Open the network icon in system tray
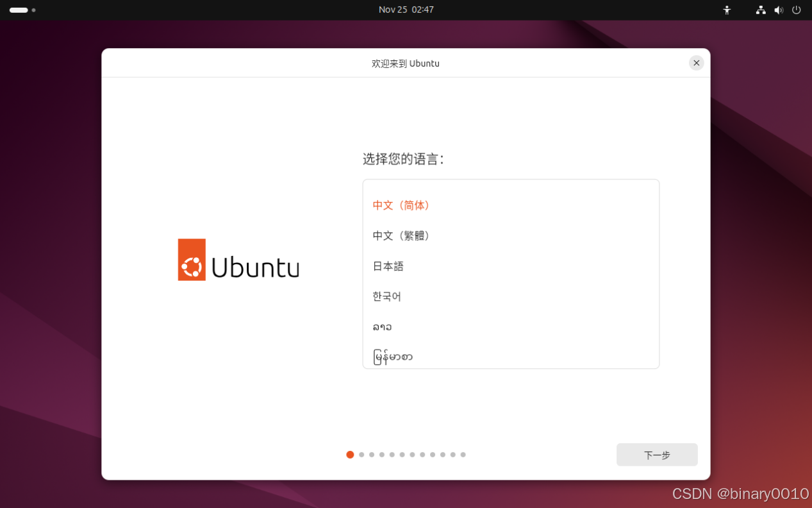This screenshot has height=508, width=812. tap(760, 10)
